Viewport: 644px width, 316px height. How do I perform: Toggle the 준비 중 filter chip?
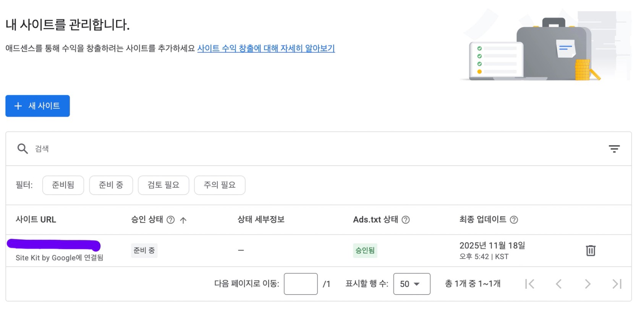point(111,185)
